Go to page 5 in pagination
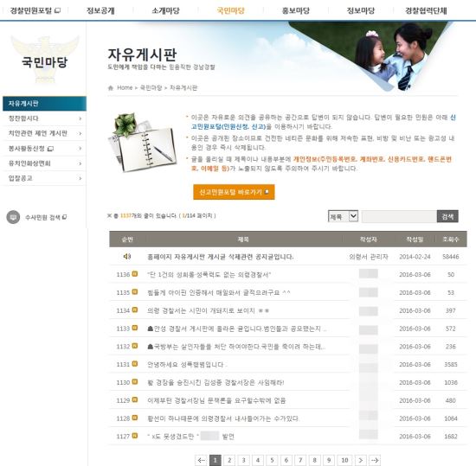 272,460
